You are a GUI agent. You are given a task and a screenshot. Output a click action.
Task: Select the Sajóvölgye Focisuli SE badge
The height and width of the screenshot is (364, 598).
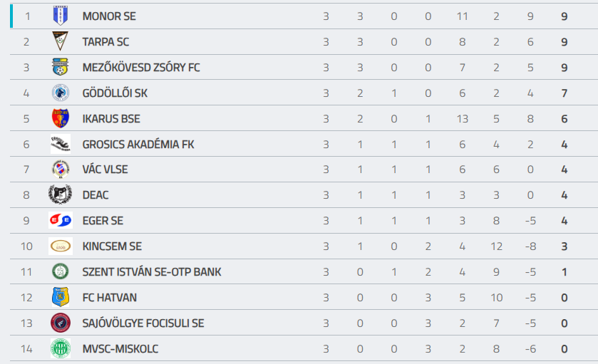[x=61, y=323]
